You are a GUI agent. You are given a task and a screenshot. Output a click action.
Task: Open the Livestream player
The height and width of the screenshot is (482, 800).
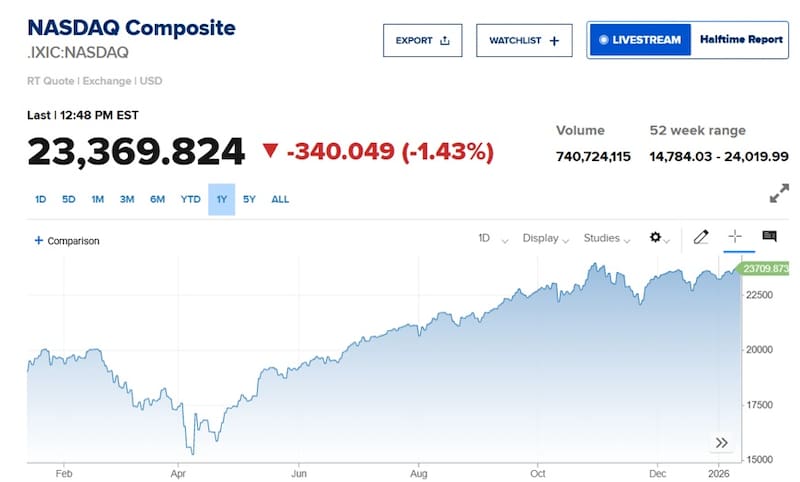(x=639, y=41)
